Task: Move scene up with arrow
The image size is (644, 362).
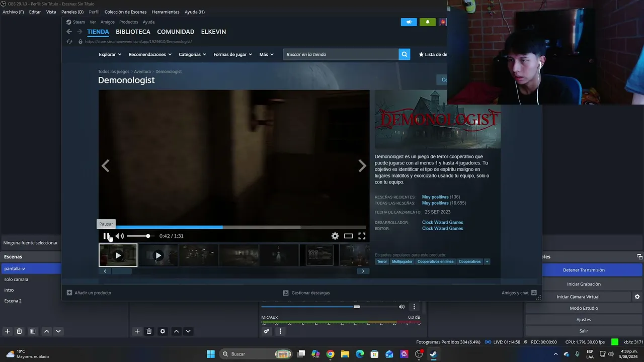Action: [x=46, y=331]
